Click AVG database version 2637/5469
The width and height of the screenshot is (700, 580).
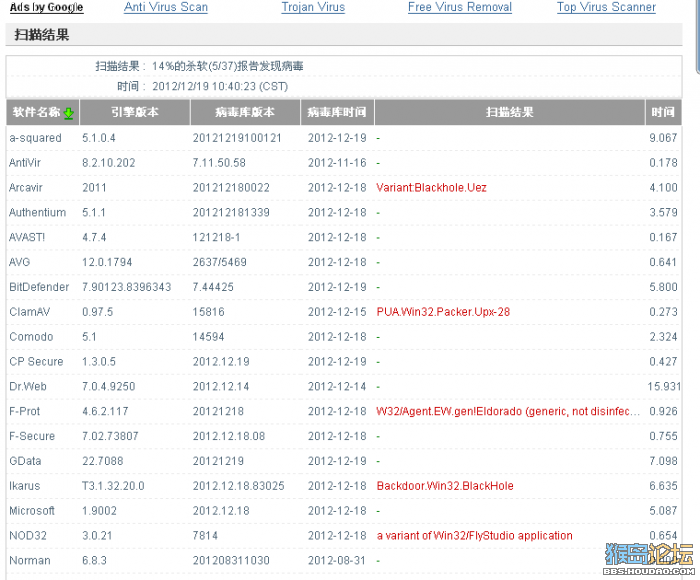220,262
